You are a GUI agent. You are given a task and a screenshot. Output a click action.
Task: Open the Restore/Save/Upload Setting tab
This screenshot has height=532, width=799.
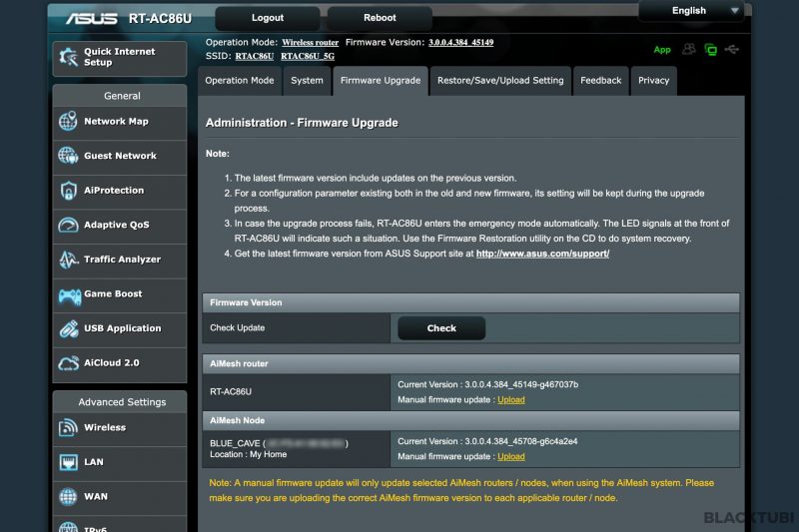(x=500, y=81)
